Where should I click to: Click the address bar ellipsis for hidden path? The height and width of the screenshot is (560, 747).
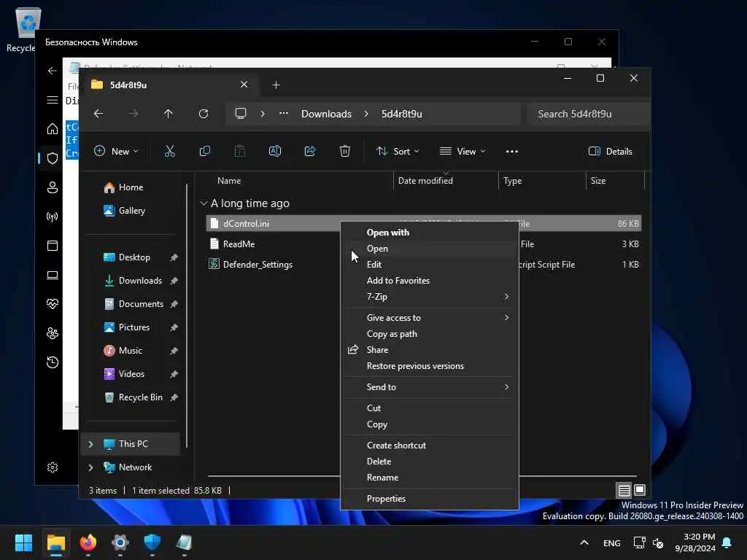tap(284, 114)
